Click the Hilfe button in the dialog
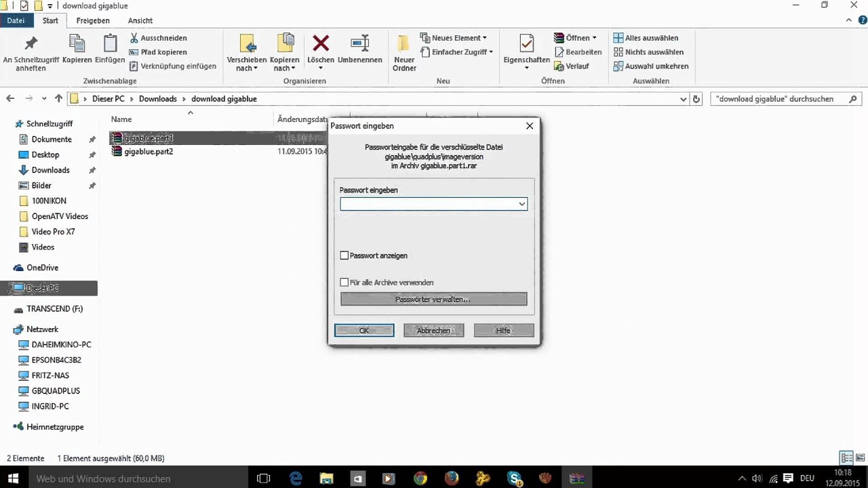The height and width of the screenshot is (488, 868). [504, 331]
